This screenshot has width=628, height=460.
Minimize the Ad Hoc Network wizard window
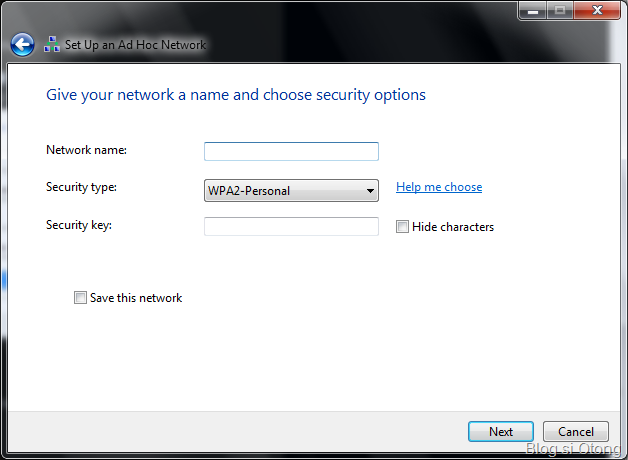pyautogui.click(x=532, y=10)
